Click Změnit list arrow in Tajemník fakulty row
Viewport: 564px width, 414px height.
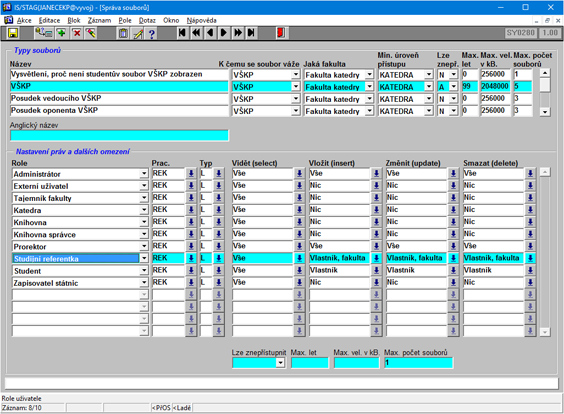tap(453, 198)
